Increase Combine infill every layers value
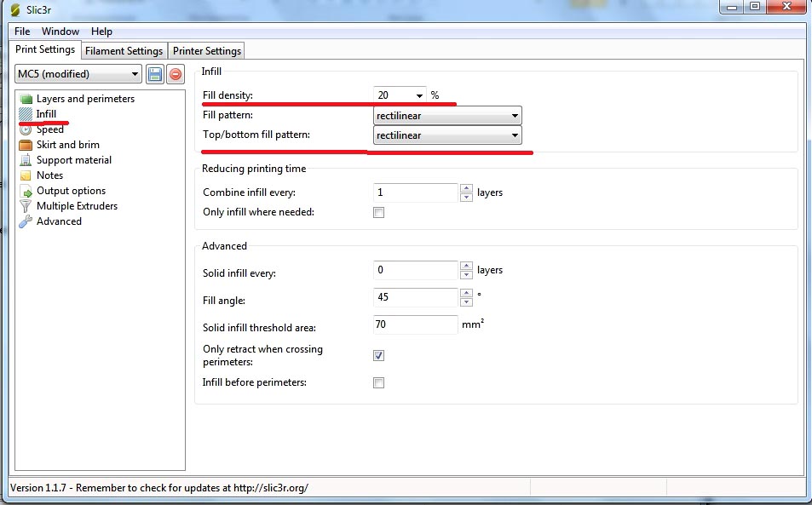This screenshot has height=505, width=812. coord(466,188)
